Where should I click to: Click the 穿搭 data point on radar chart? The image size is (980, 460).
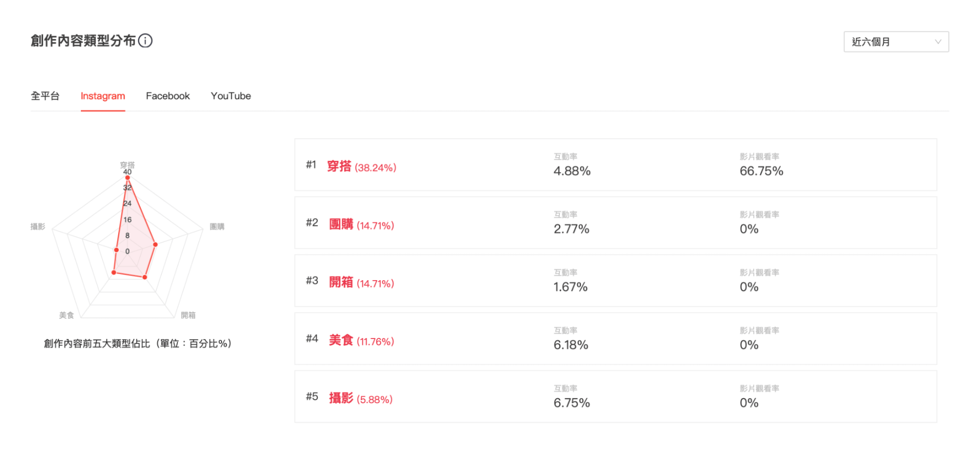coord(127,178)
